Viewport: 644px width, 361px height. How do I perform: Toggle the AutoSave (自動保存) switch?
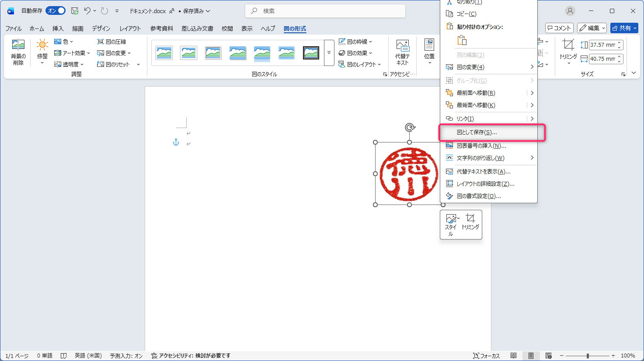click(x=56, y=11)
